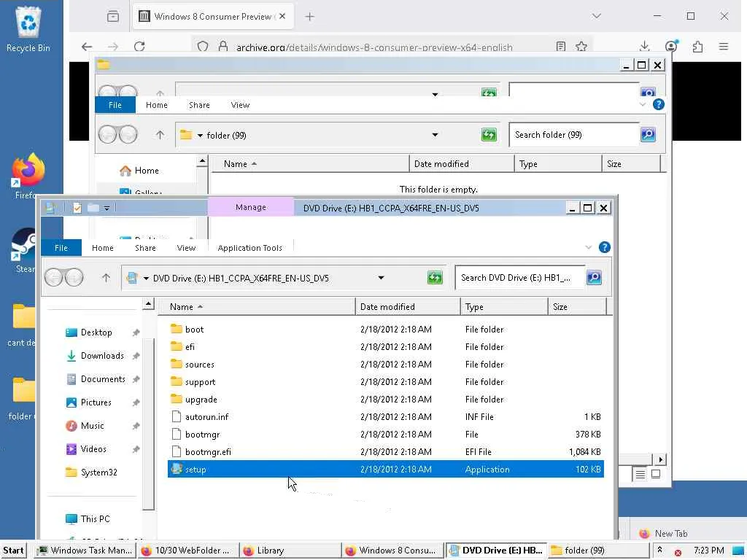Select the sources folder row
Viewport: 747px width, 560px height.
point(385,365)
